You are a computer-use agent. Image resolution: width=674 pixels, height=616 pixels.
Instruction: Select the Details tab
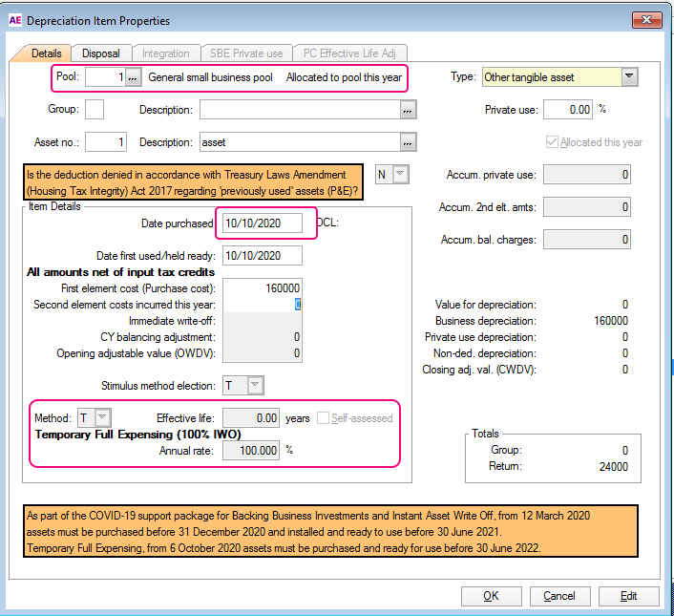tap(46, 53)
